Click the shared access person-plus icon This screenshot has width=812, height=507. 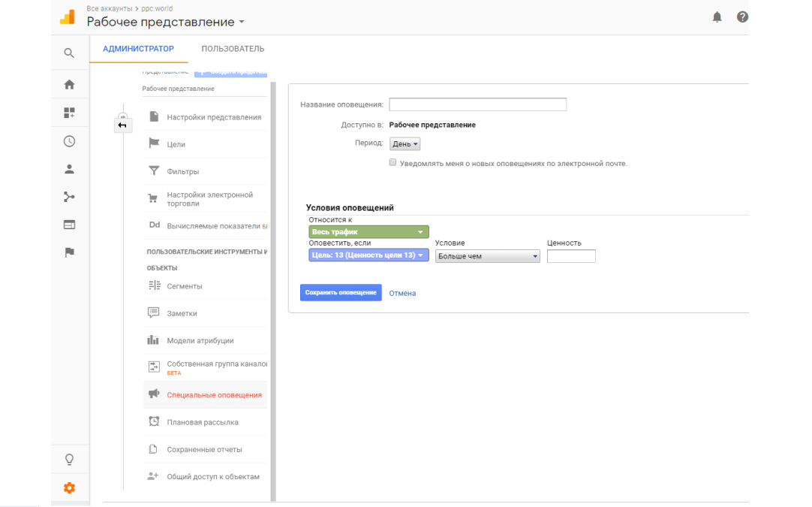coord(153,476)
